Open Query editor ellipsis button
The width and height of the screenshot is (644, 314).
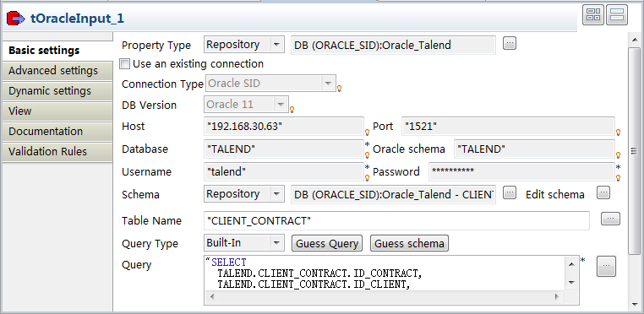click(x=606, y=267)
